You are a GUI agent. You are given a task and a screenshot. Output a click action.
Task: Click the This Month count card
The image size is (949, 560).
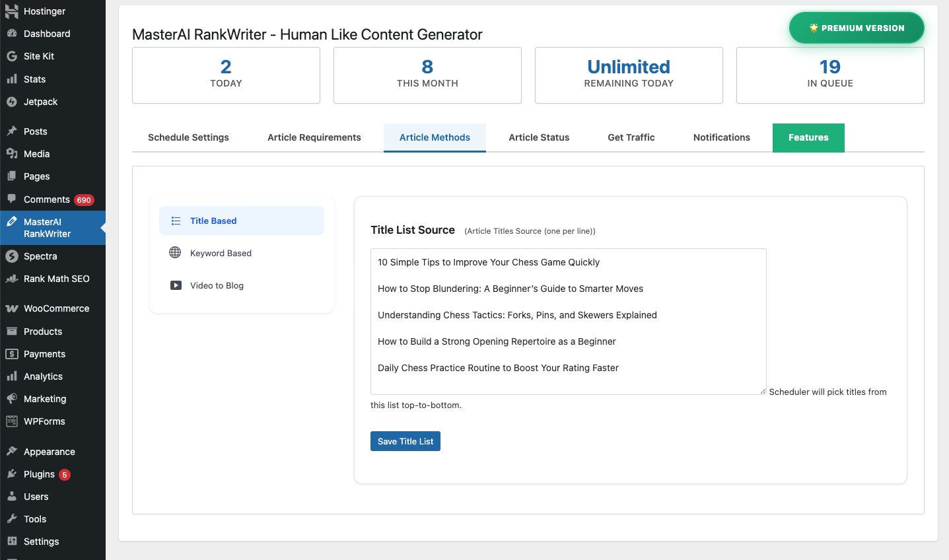(x=427, y=75)
